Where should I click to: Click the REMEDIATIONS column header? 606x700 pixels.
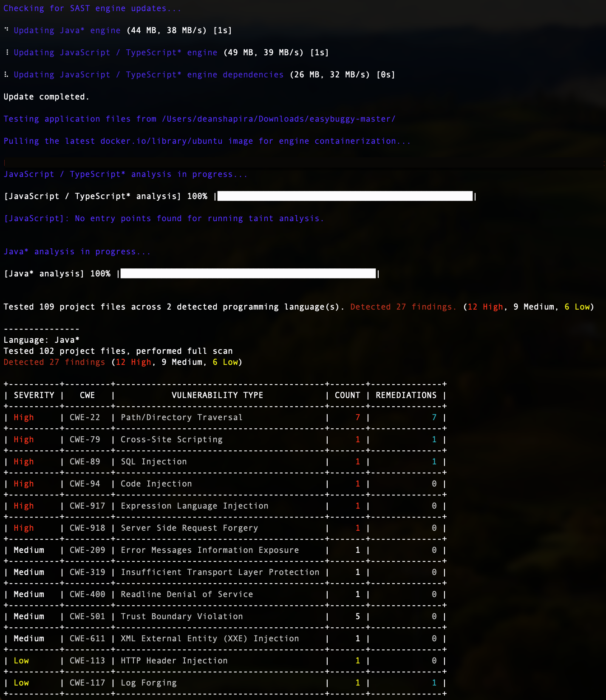pyautogui.click(x=406, y=396)
